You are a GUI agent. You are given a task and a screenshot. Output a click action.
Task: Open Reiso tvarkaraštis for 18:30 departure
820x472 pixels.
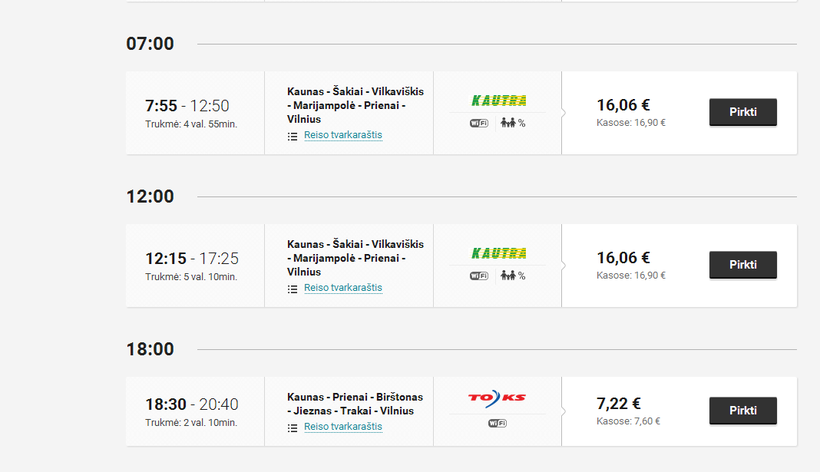[343, 427]
